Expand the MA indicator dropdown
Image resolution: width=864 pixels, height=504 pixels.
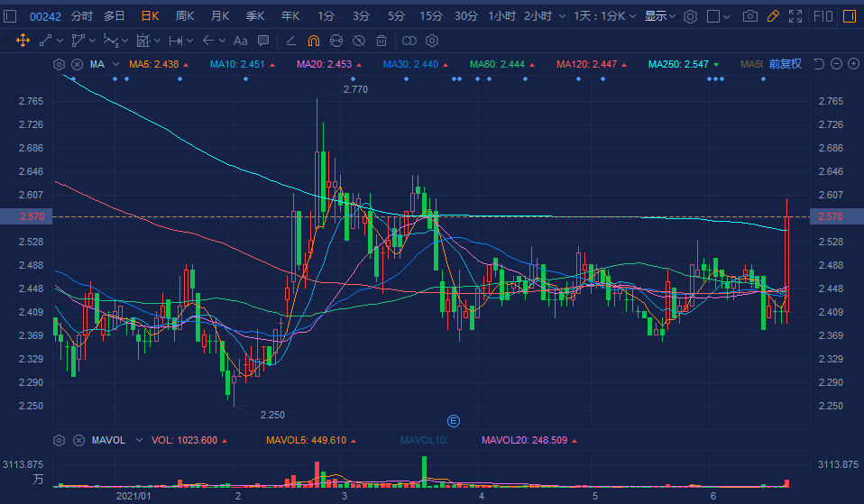click(x=115, y=64)
